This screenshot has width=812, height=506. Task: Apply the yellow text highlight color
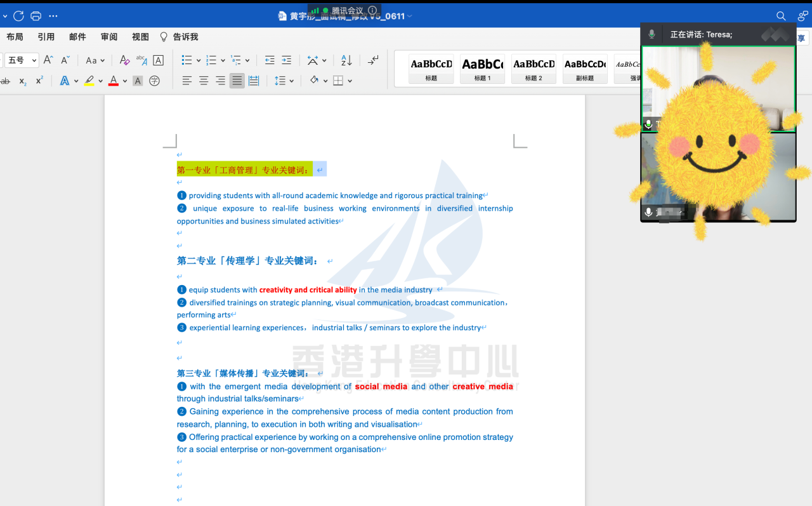pyautogui.click(x=89, y=81)
